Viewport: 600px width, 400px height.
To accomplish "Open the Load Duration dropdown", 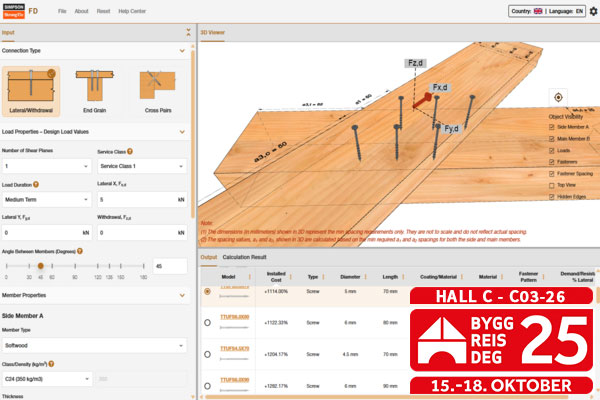I will coord(46,200).
